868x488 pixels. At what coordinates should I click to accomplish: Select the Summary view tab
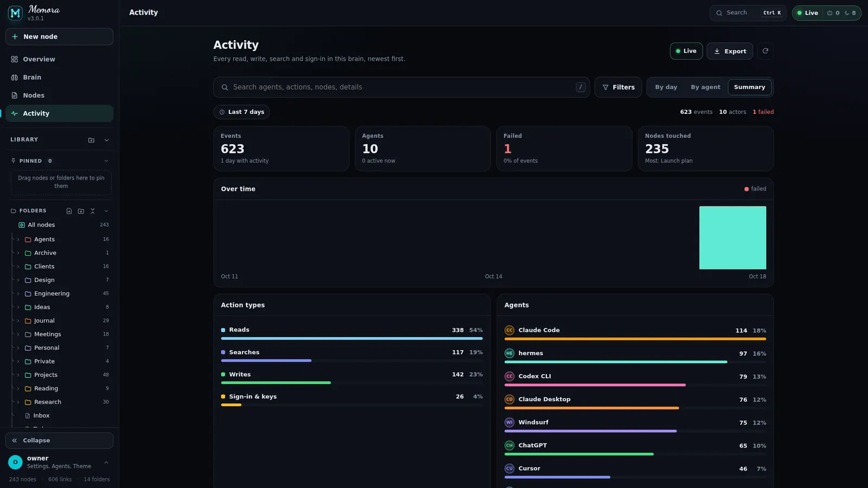[x=750, y=87]
